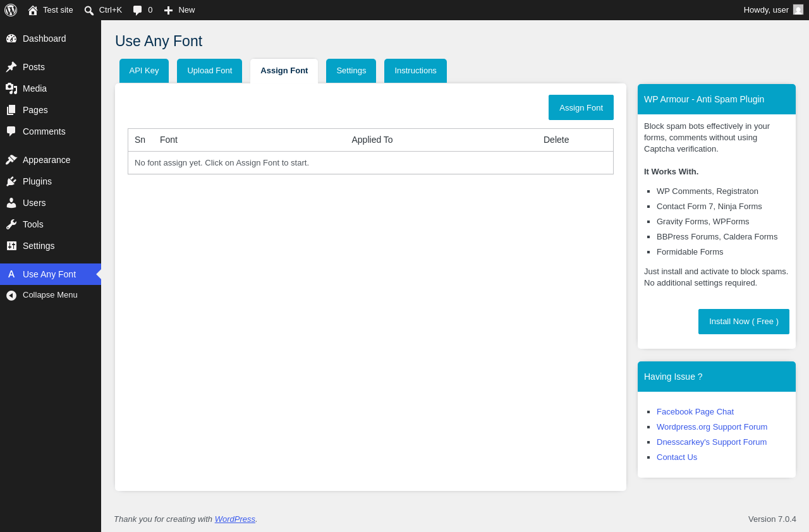Screen dimensions: 809x532
Task: Click the Users person icon
Action: (11, 203)
